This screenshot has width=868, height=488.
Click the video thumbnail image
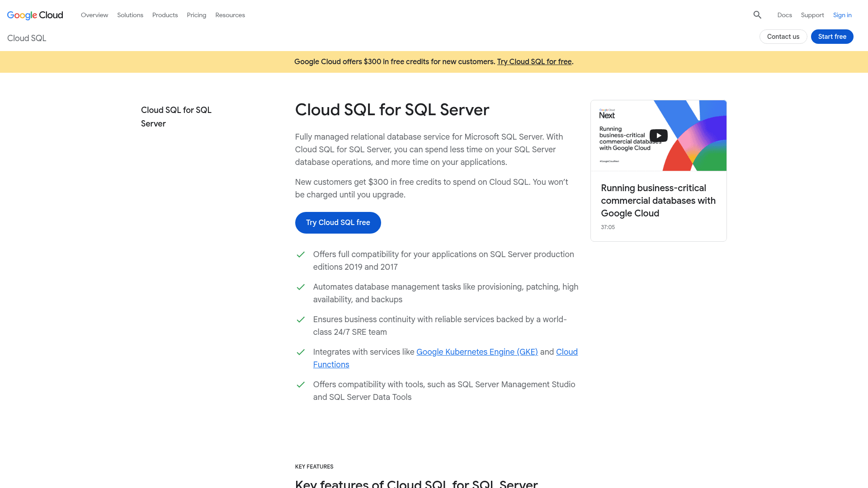(659, 136)
